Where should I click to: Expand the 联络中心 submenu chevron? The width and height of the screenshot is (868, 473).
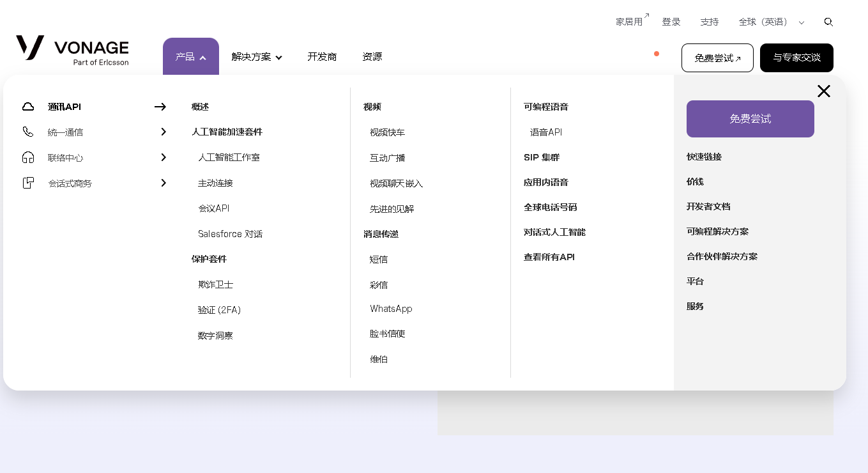click(164, 157)
